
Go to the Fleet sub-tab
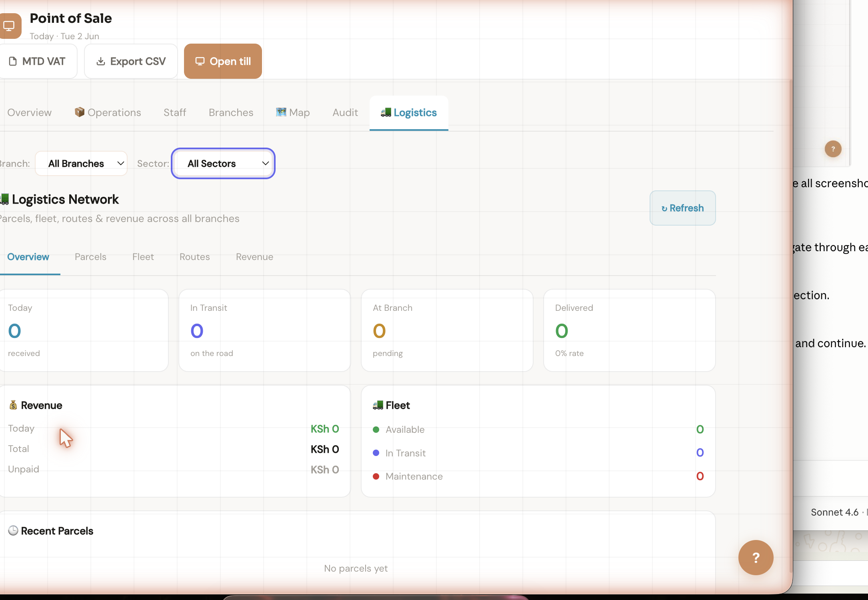143,257
